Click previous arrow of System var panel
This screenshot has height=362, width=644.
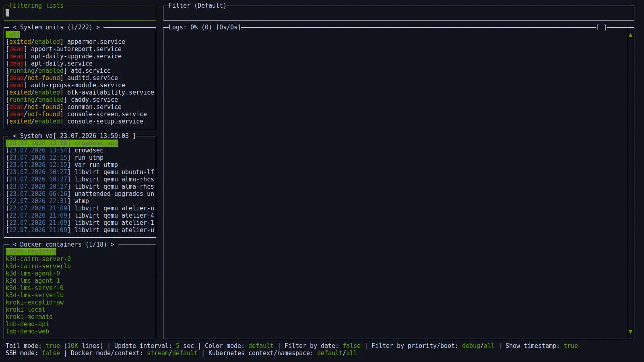(14, 136)
